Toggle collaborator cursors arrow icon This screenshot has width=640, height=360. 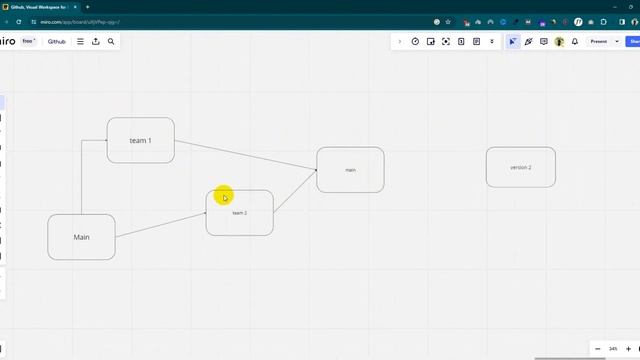click(513, 42)
